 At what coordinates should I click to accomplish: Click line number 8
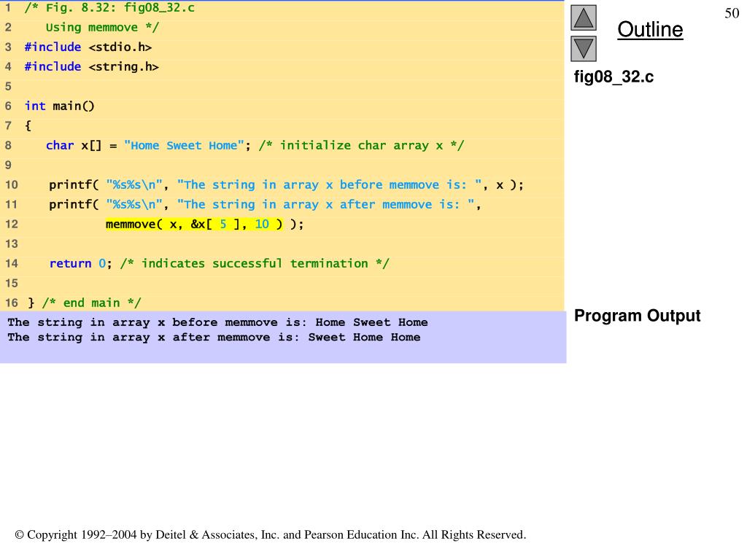point(8,145)
